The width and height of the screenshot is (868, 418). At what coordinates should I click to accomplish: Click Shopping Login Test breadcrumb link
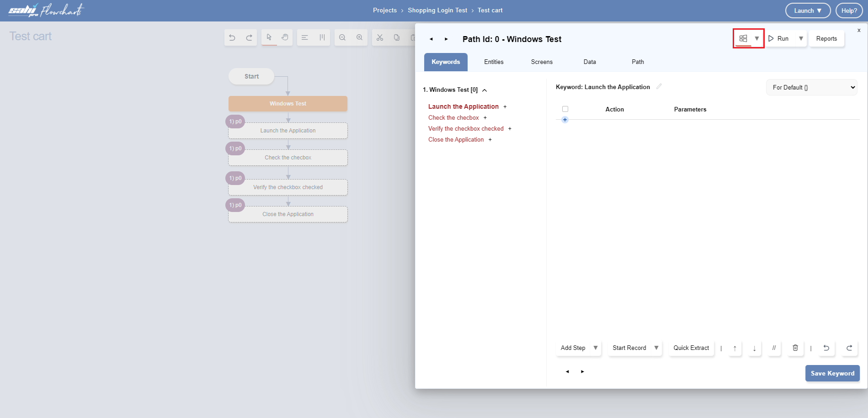[x=437, y=11]
